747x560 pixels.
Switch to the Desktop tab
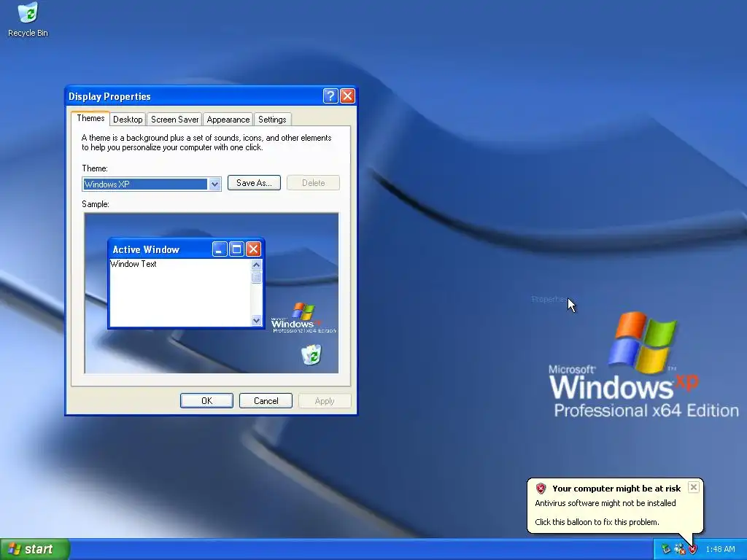(128, 120)
